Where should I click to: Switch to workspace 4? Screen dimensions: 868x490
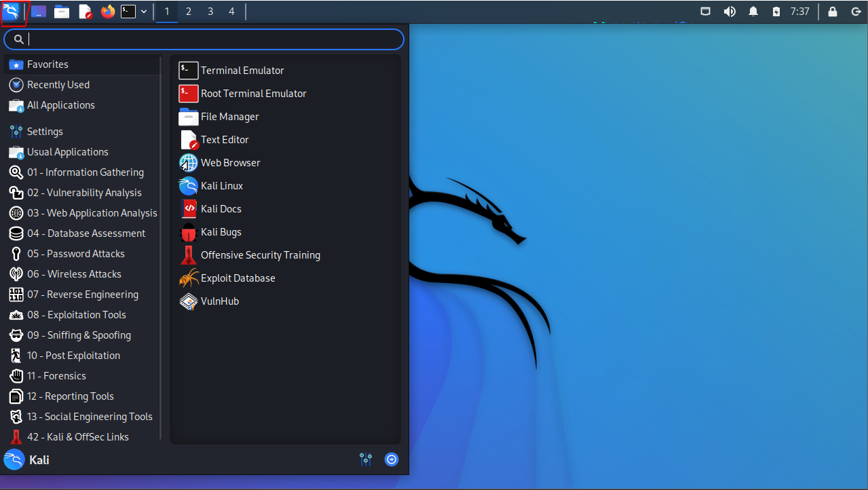coord(231,12)
